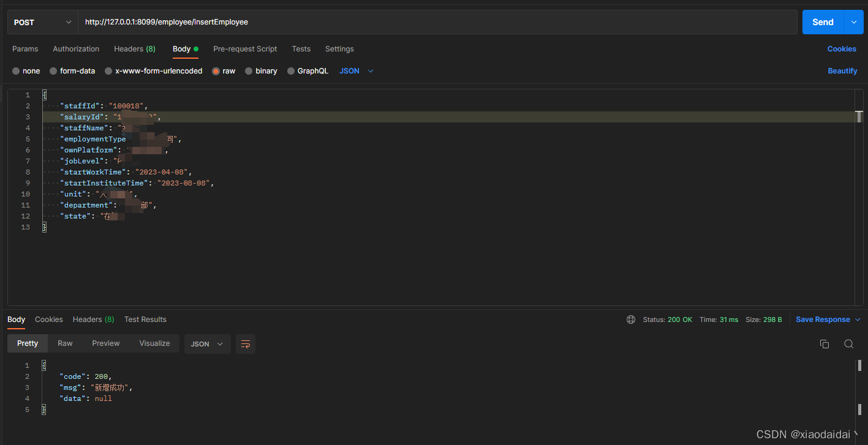
Task: Select Preview response view
Action: [x=106, y=343]
